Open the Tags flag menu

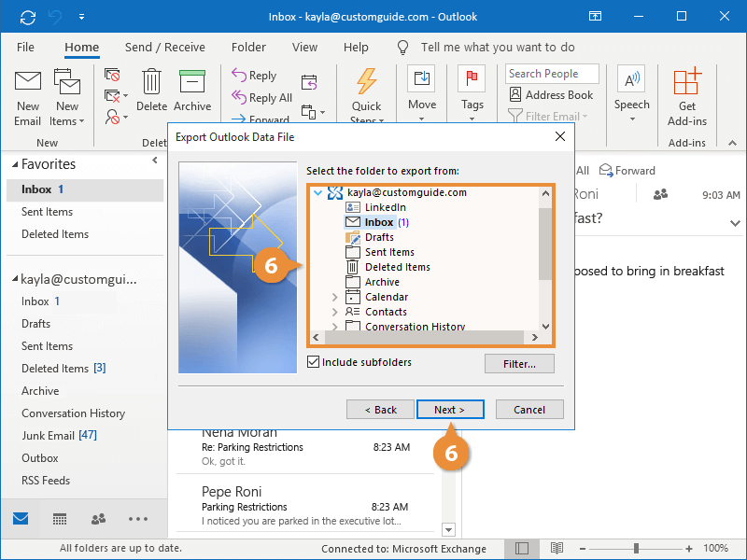(x=472, y=92)
